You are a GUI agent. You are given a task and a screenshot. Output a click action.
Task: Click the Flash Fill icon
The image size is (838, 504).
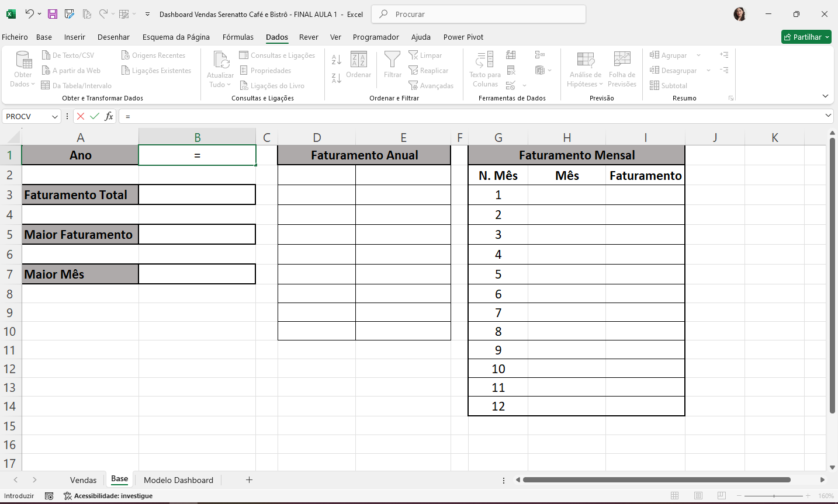pos(511,55)
